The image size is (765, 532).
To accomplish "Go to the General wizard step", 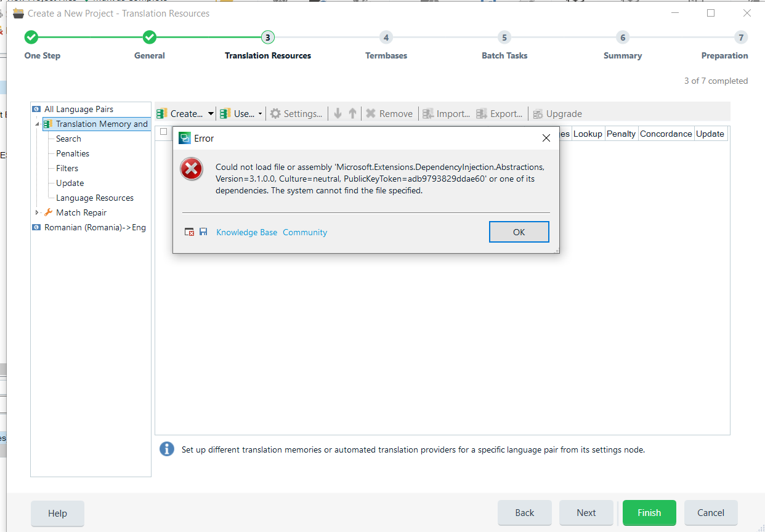I will [x=150, y=38].
